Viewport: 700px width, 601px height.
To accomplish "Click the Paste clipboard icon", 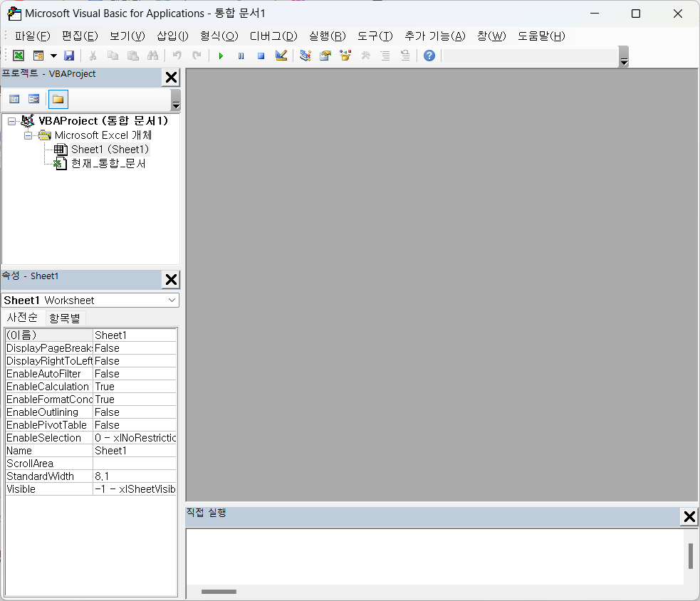I will [x=133, y=56].
